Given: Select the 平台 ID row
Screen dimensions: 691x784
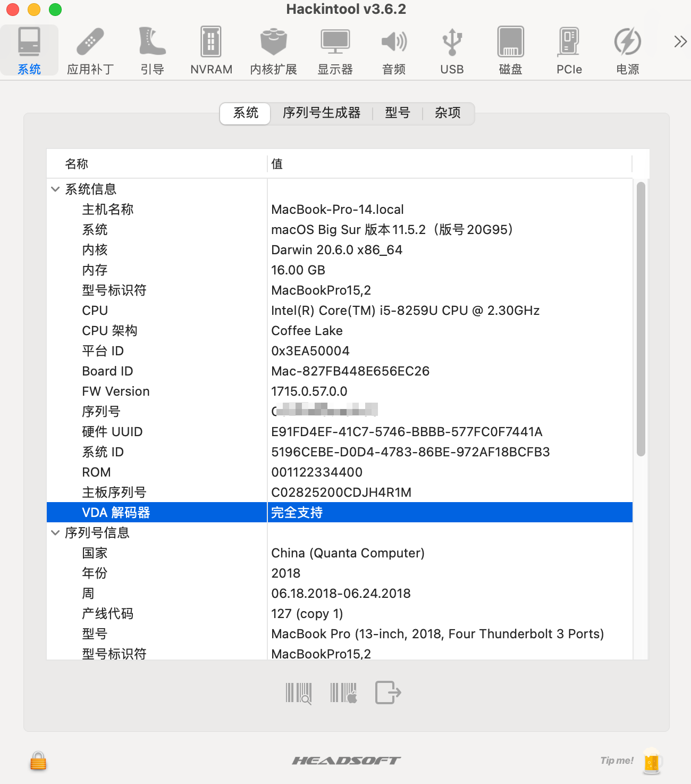Looking at the screenshot, I should pos(340,351).
